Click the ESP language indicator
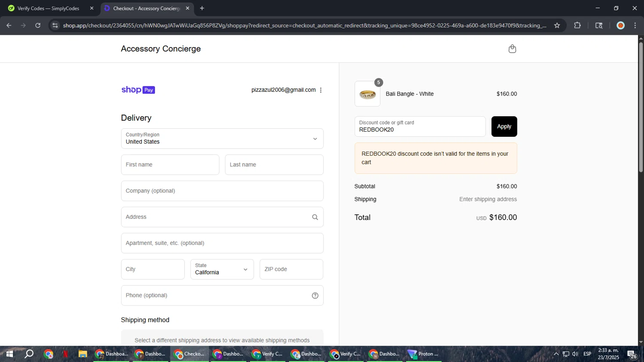 click(x=587, y=354)
